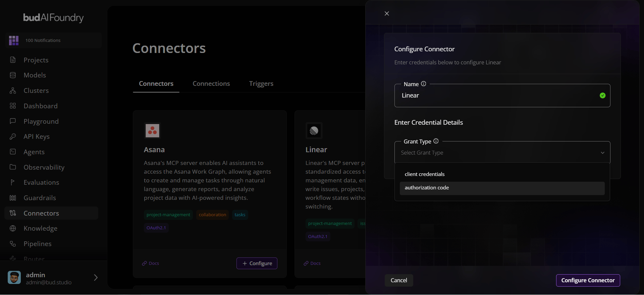644x295 pixels.
Task: Click the Name input field
Action: click(502, 96)
